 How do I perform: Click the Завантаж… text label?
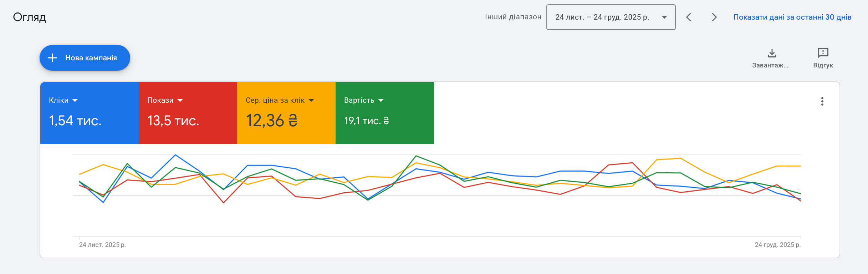770,65
